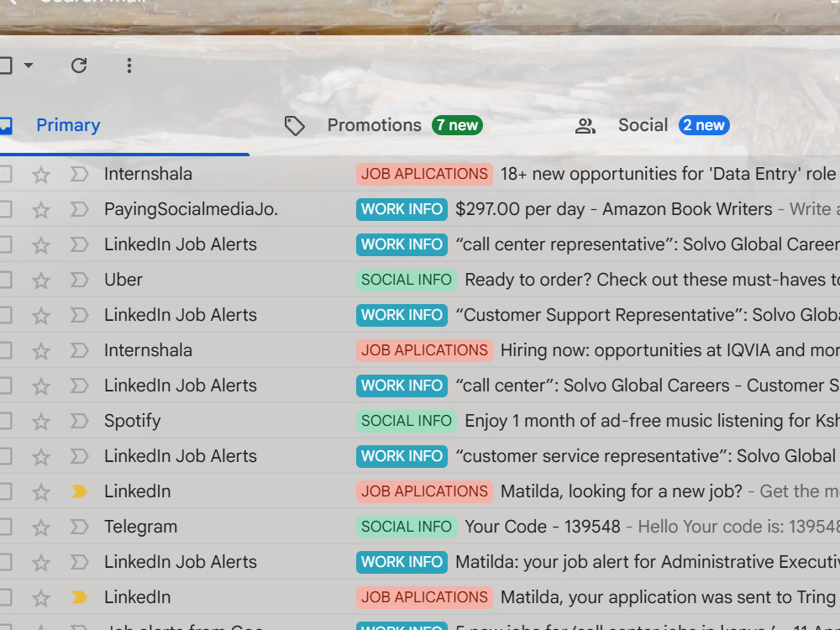The width and height of the screenshot is (840, 630).
Task: Click the SOCIAL INFO label on Telegram email
Action: click(406, 528)
